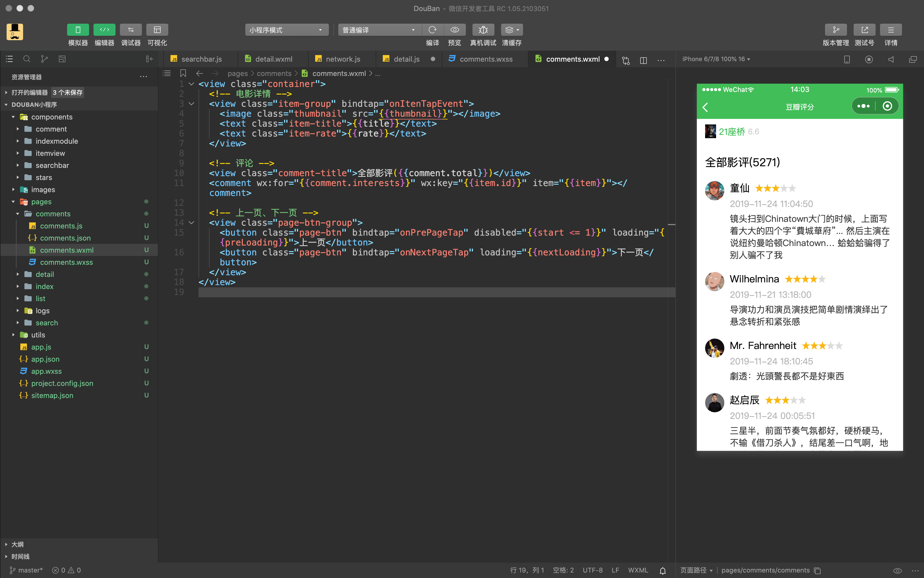Click the preview eye icon
This screenshot has width=924, height=578.
click(454, 30)
